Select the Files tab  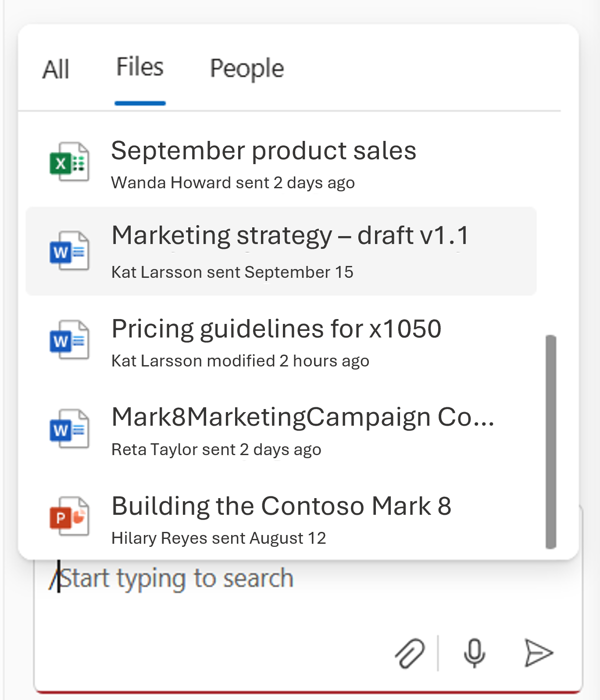click(x=140, y=67)
